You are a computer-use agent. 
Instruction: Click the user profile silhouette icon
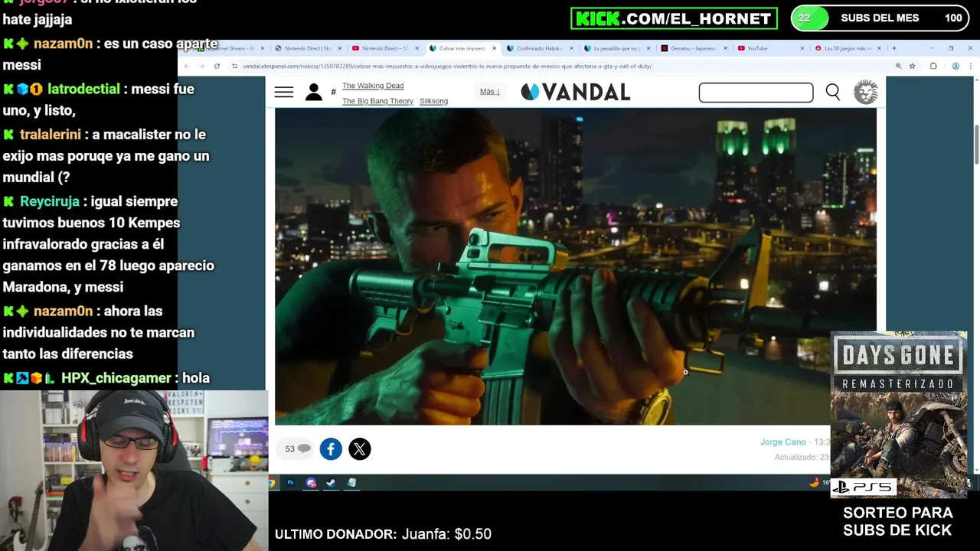pos(314,93)
